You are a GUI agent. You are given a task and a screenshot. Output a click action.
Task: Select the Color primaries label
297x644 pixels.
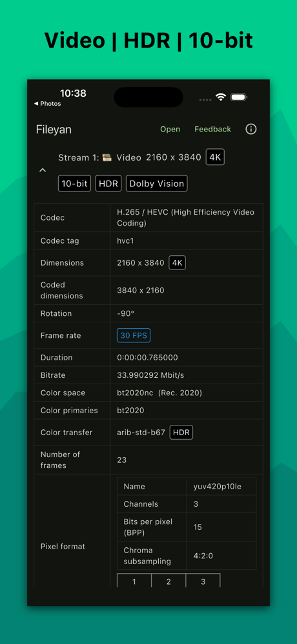click(x=69, y=411)
